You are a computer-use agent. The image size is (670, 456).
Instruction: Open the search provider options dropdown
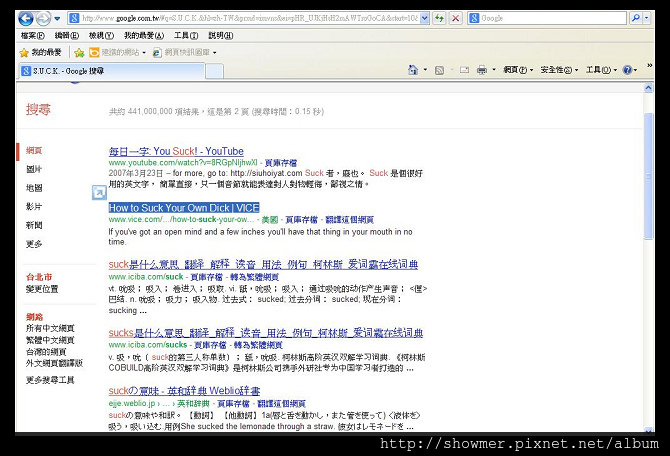point(646,18)
